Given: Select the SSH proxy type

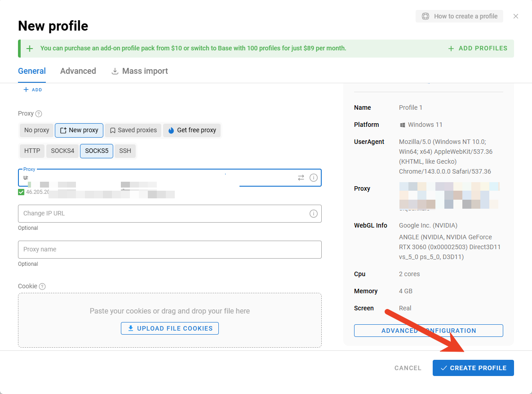Looking at the screenshot, I should [x=125, y=151].
